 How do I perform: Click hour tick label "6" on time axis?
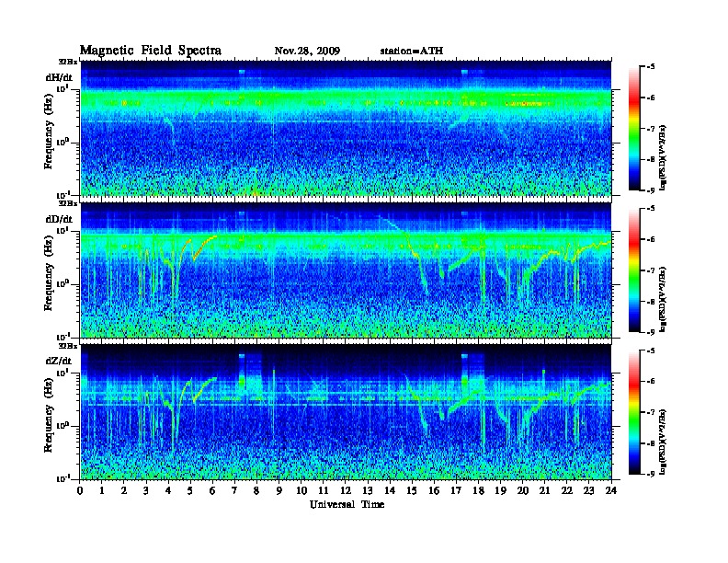tap(212, 490)
